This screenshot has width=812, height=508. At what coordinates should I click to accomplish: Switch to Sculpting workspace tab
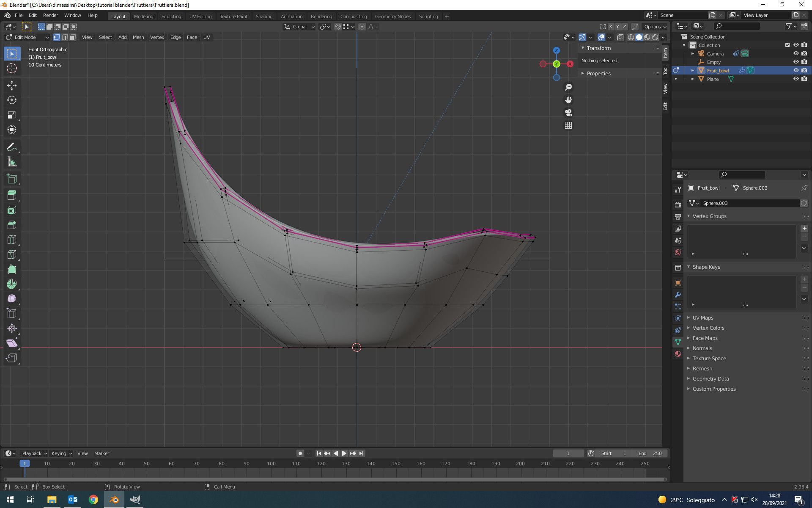[x=171, y=17]
